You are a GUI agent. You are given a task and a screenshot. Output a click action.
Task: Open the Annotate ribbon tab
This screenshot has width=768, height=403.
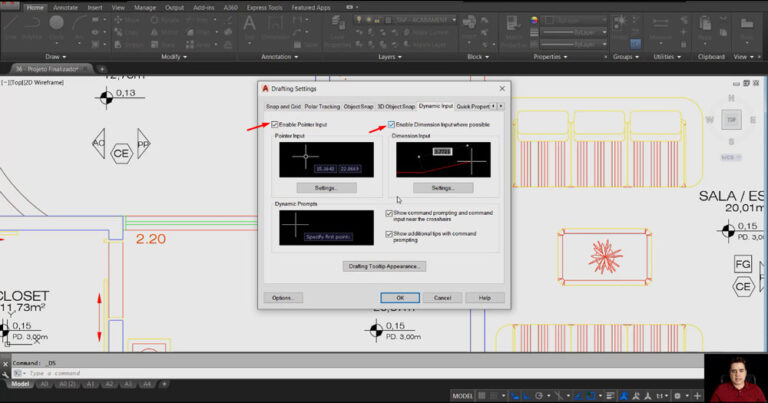(65, 7)
